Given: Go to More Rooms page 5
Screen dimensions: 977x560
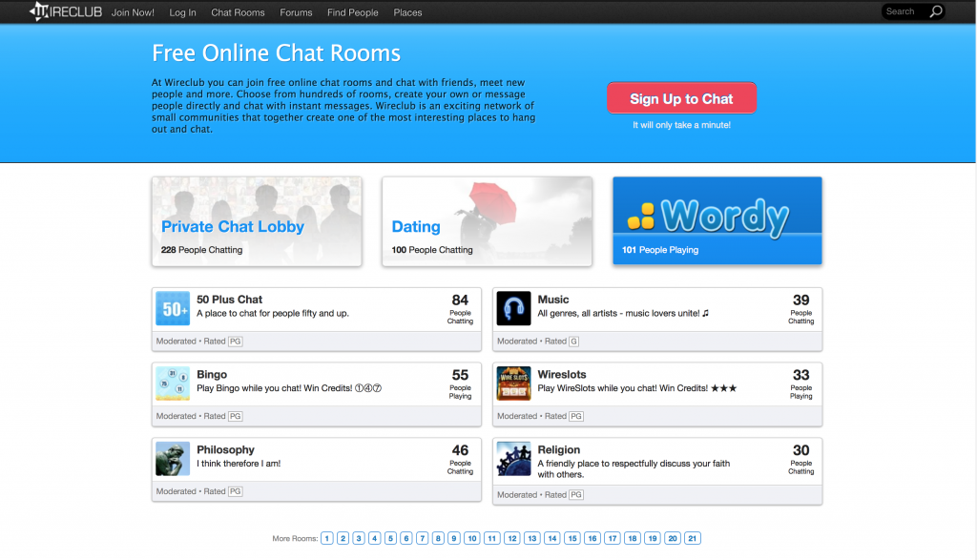Looking at the screenshot, I should [390, 538].
